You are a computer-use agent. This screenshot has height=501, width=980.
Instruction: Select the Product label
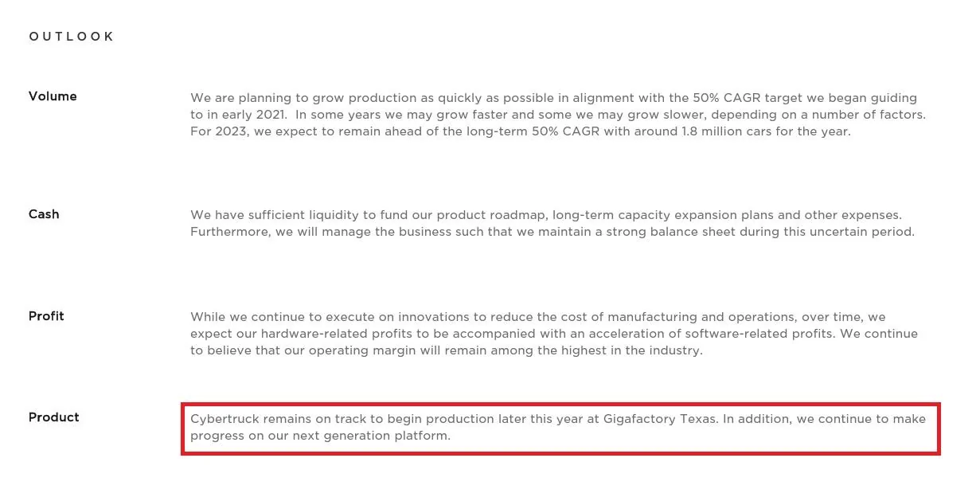[x=54, y=417]
